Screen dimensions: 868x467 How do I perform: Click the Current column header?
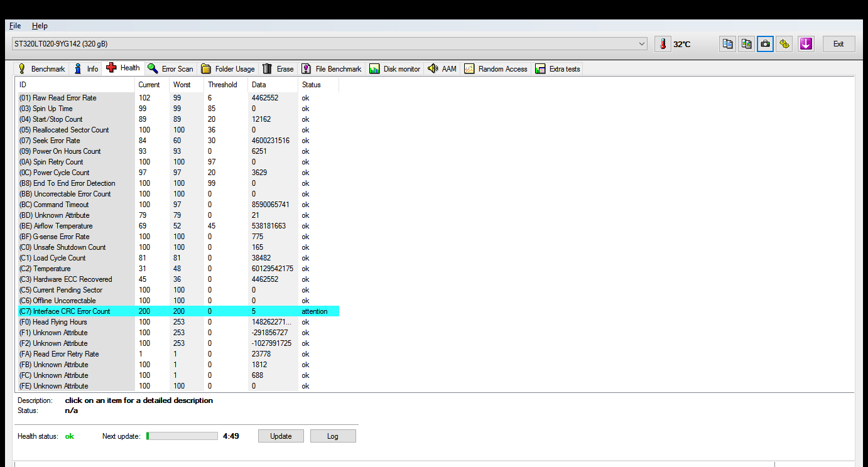pyautogui.click(x=152, y=85)
